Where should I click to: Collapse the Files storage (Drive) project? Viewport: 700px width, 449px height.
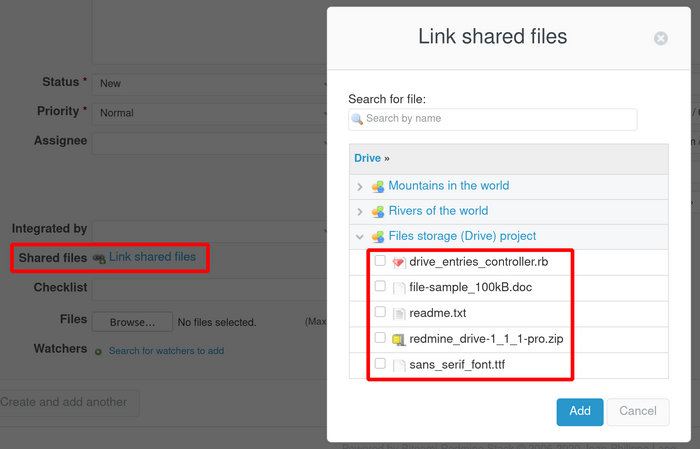[x=360, y=237]
